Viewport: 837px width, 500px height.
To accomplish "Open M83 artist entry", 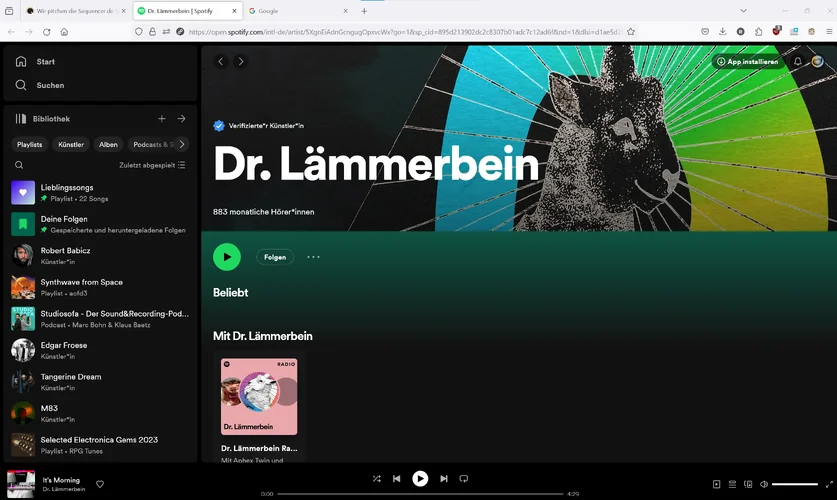I will 100,413.
